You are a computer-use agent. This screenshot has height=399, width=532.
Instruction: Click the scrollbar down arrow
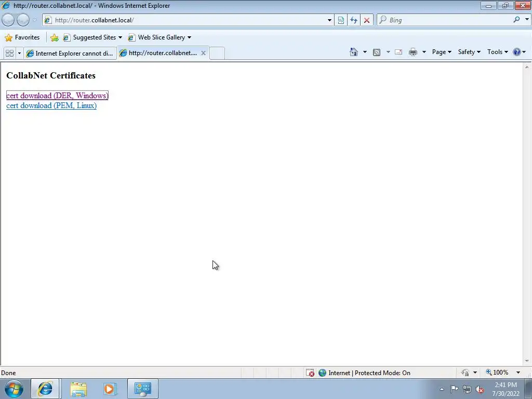[527, 361]
